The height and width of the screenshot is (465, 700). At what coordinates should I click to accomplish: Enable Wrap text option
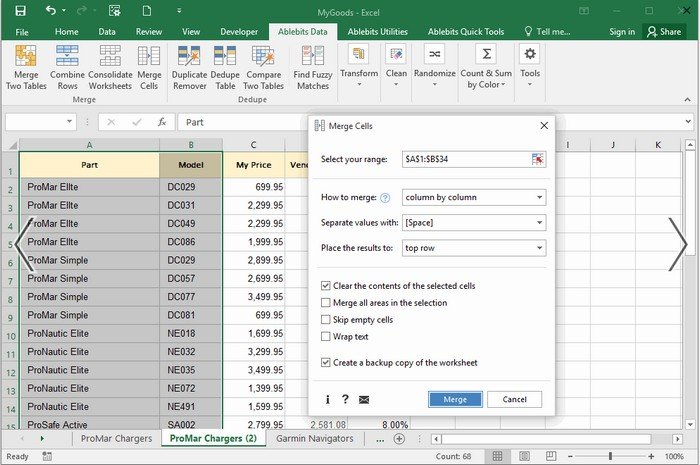325,336
